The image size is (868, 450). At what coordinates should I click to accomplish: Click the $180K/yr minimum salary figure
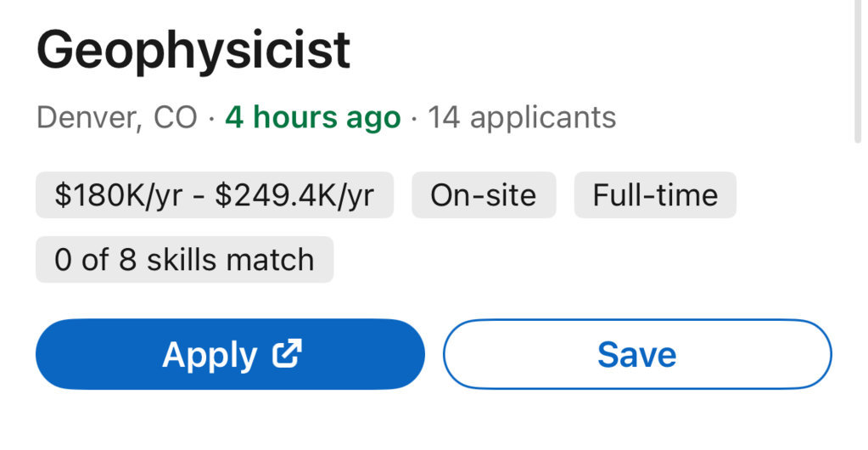tap(119, 195)
